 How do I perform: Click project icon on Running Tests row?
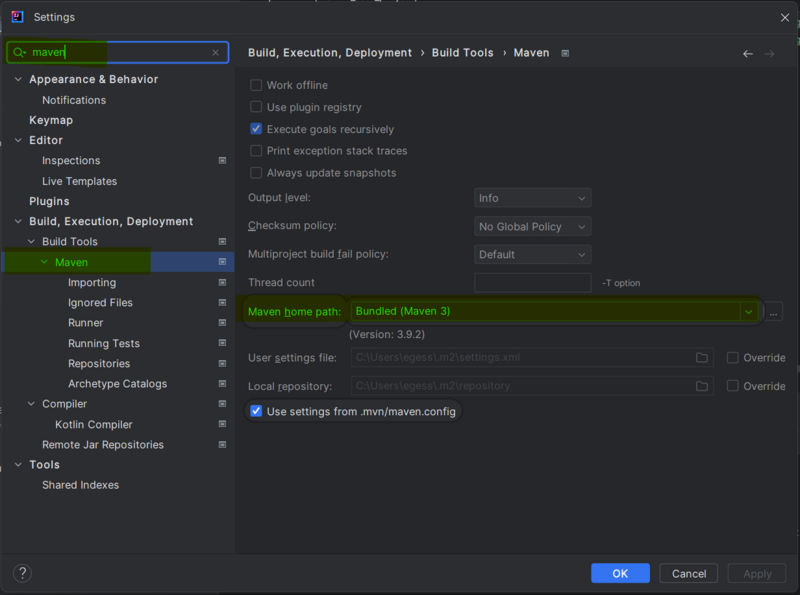(x=222, y=343)
